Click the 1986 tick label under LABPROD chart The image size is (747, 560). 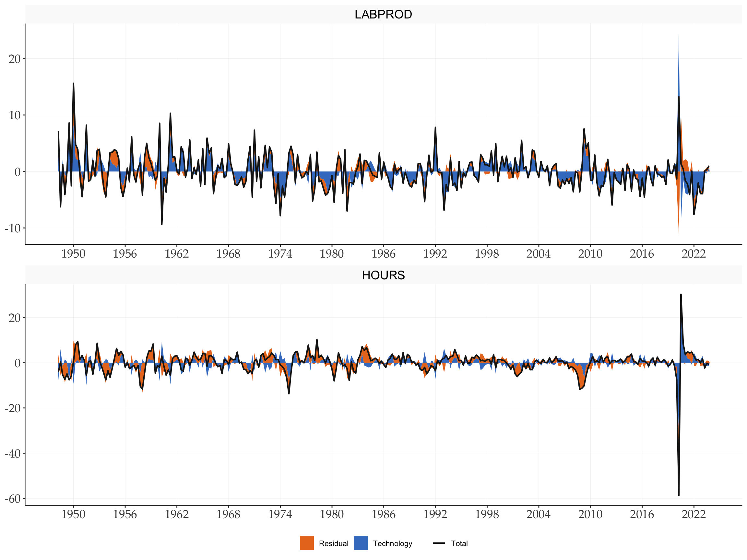383,254
